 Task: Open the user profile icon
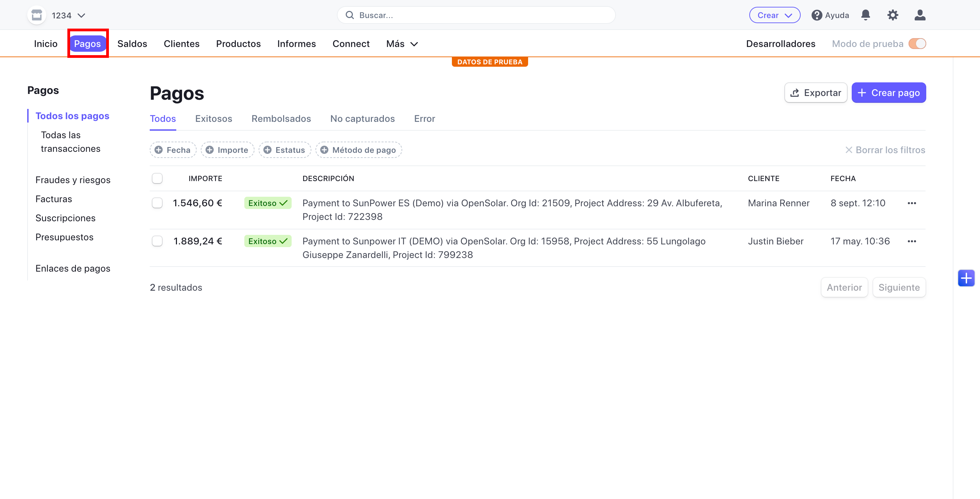(920, 15)
